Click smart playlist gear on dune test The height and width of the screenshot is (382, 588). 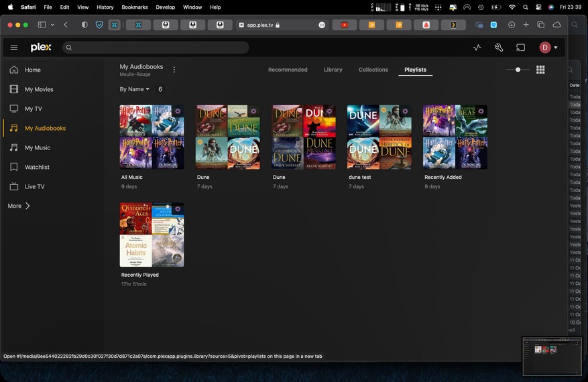point(405,111)
